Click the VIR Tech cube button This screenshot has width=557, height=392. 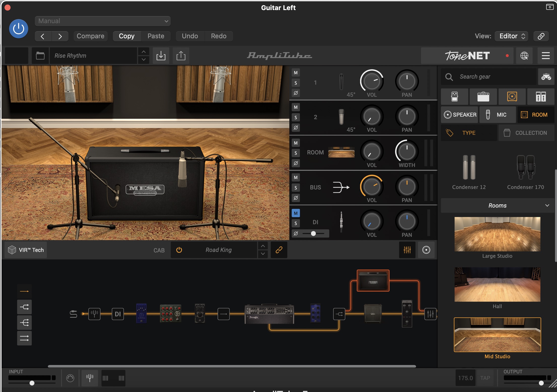26,250
